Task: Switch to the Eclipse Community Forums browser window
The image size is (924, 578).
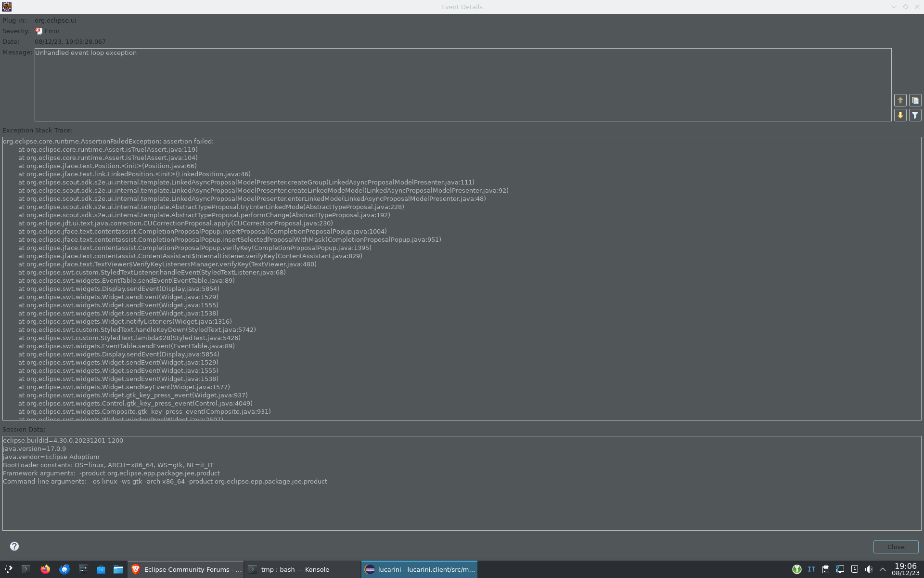Action: click(186, 569)
